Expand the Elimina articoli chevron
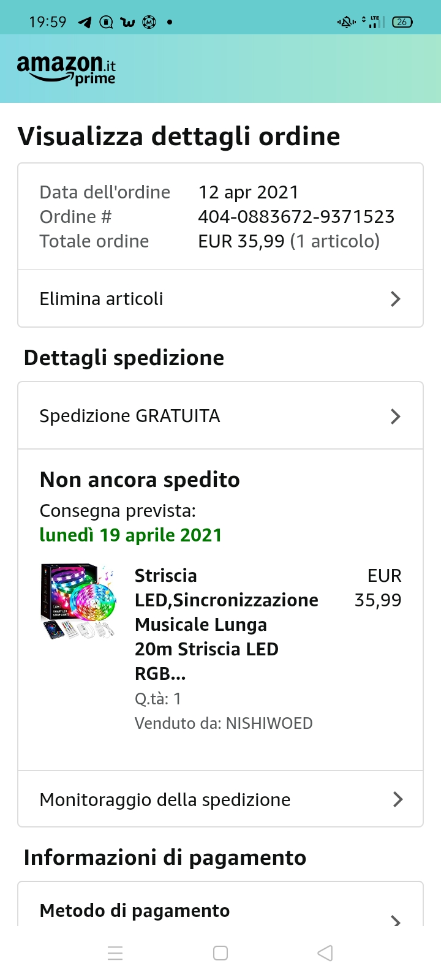The height and width of the screenshot is (980, 441). coord(396,299)
